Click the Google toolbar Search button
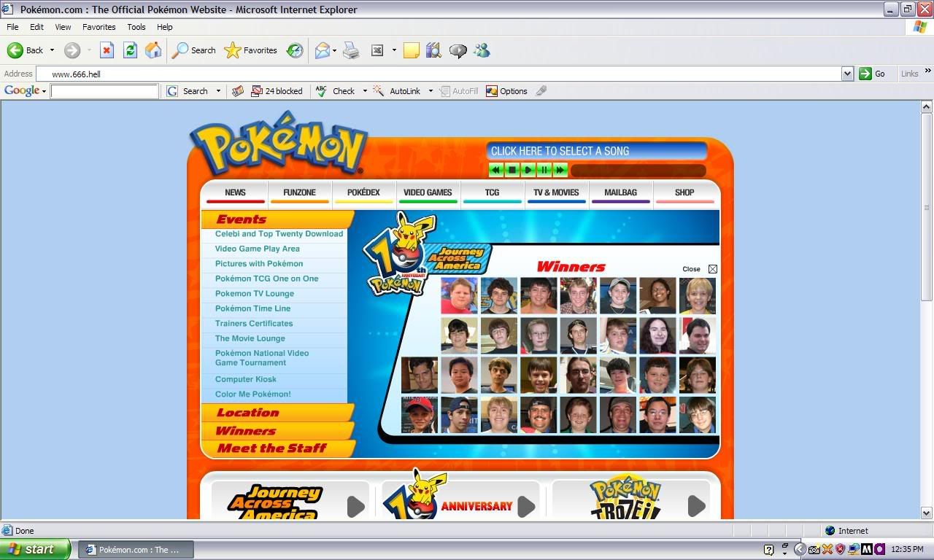 point(187,91)
